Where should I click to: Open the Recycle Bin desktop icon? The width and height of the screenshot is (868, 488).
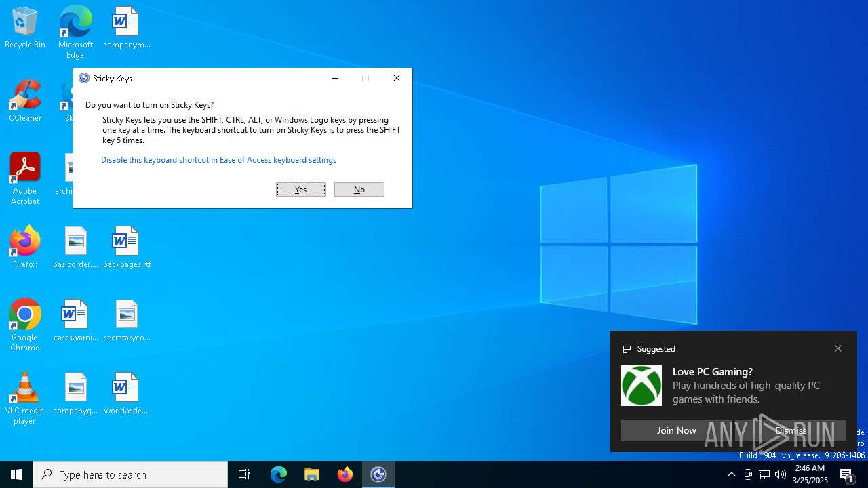point(25,28)
